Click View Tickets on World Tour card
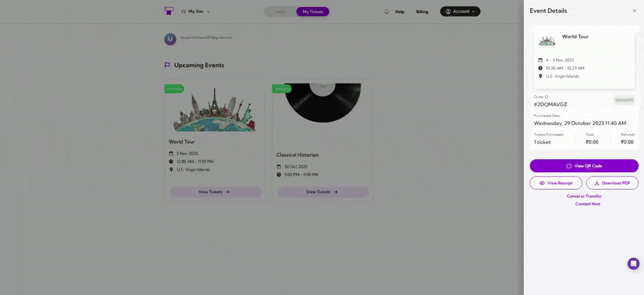The height and width of the screenshot is (295, 644). pyautogui.click(x=215, y=192)
